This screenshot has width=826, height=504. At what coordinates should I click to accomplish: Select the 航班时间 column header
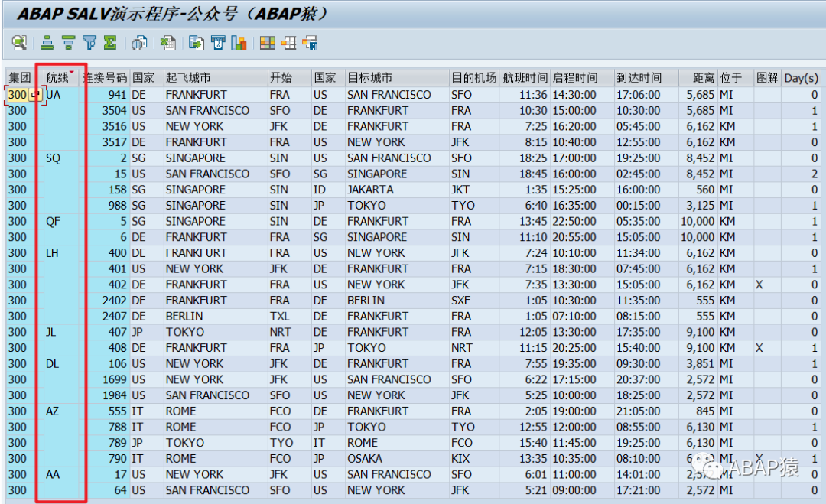tap(525, 78)
